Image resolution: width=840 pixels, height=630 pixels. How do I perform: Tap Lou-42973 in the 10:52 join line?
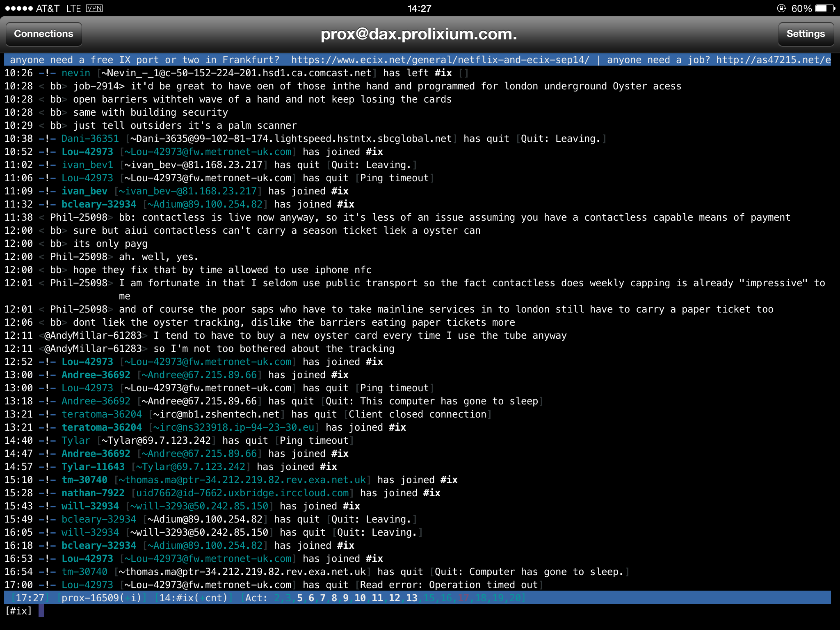coord(87,152)
